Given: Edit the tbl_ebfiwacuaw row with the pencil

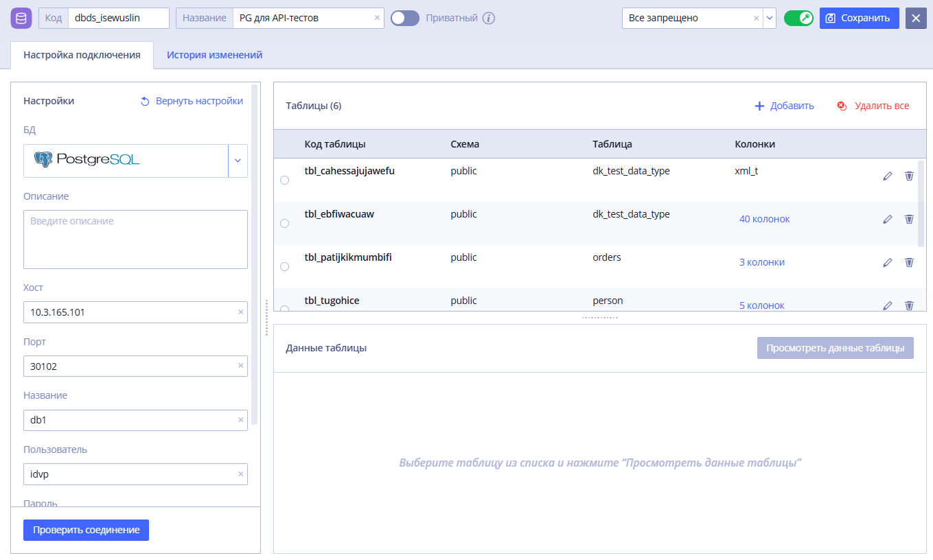Looking at the screenshot, I should 888,220.
